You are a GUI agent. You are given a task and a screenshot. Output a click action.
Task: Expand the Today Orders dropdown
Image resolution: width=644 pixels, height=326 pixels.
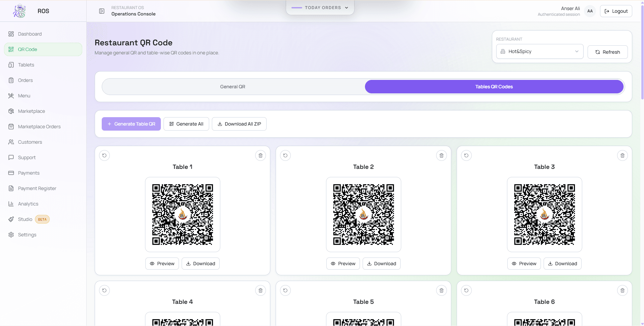tap(320, 7)
